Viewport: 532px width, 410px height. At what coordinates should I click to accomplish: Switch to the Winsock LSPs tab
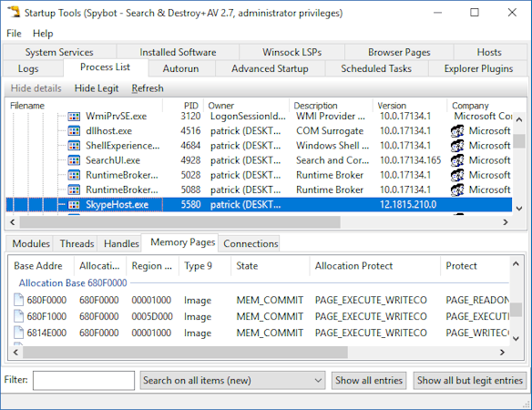point(292,52)
